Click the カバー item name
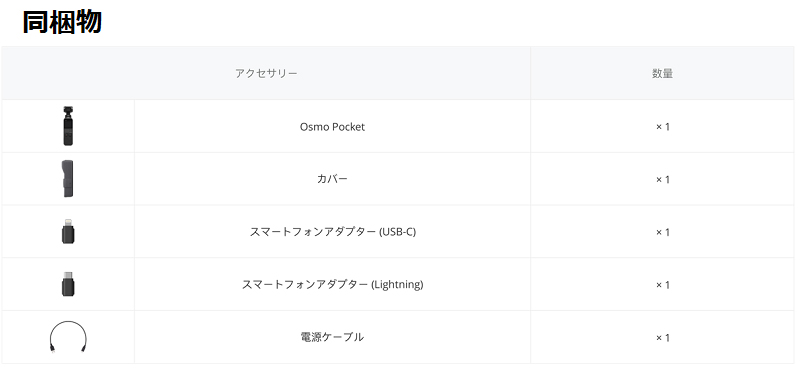This screenshot has height=380, width=800. (332, 179)
